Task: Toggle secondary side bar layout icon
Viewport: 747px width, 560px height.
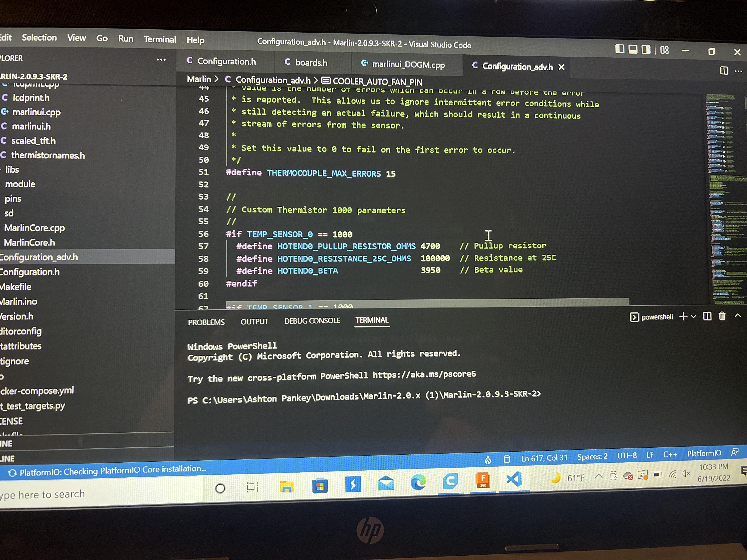Action: point(646,50)
